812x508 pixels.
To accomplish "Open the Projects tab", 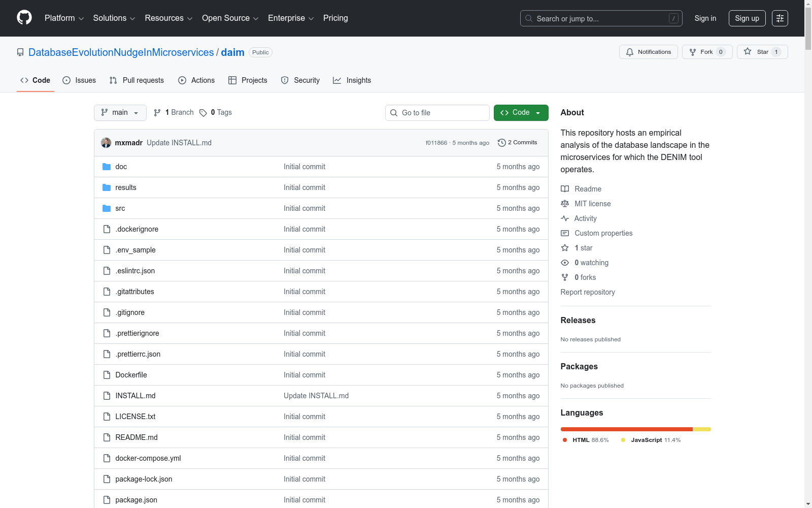I will (248, 80).
